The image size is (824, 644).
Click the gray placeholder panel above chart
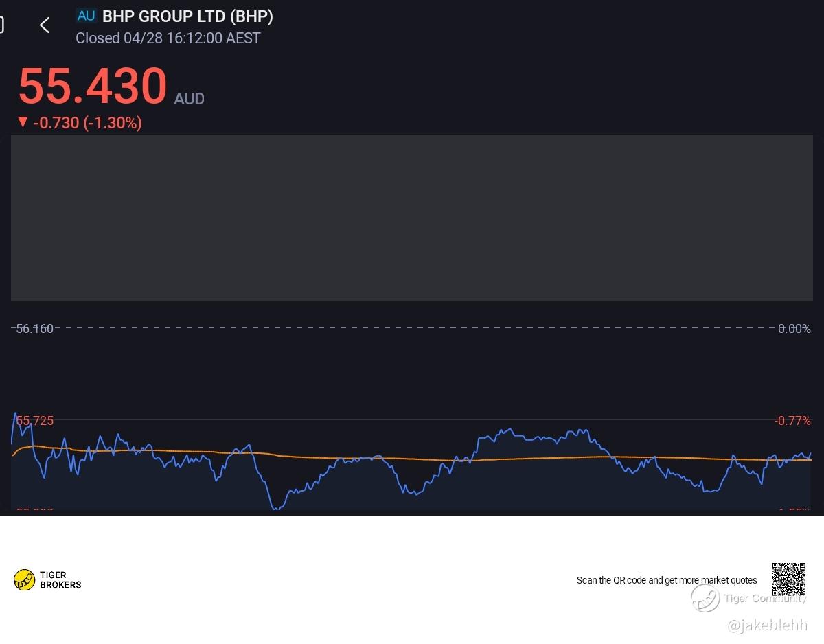[x=412, y=218]
